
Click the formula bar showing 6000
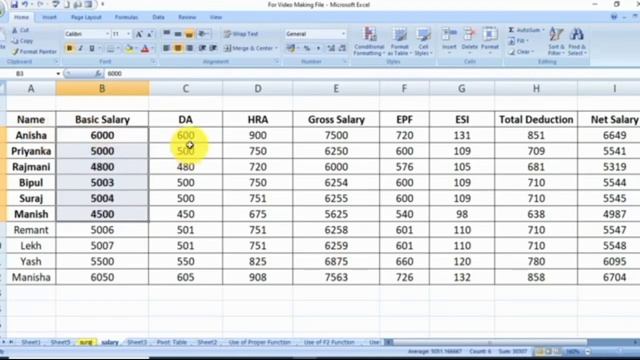pyautogui.click(x=371, y=73)
